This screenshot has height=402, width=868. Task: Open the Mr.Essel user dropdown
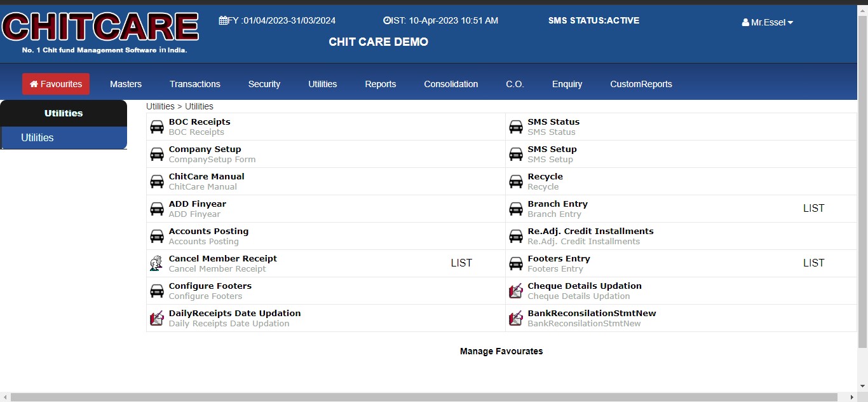pyautogui.click(x=768, y=22)
